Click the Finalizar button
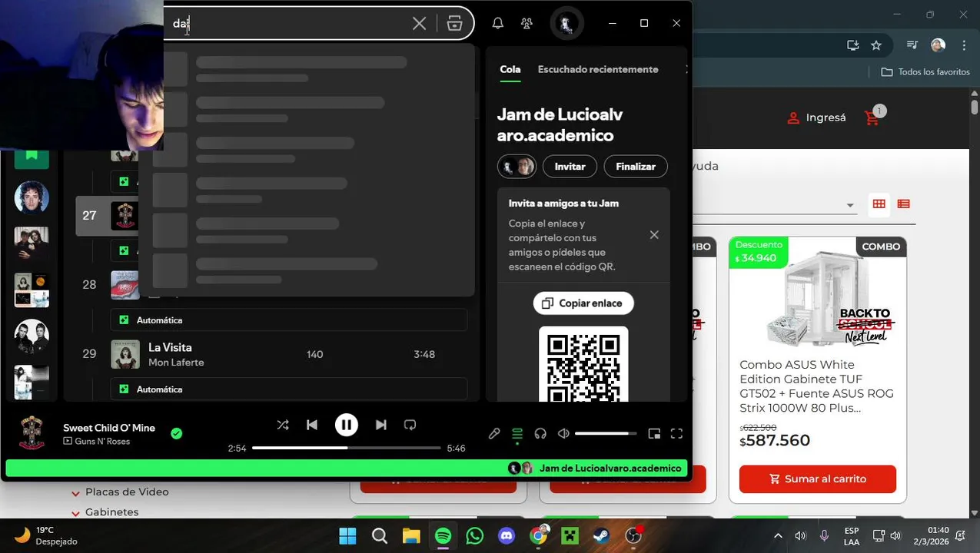 point(636,166)
